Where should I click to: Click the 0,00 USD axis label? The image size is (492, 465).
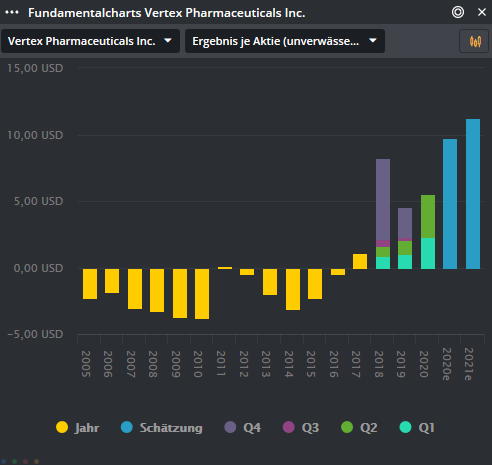point(38,268)
